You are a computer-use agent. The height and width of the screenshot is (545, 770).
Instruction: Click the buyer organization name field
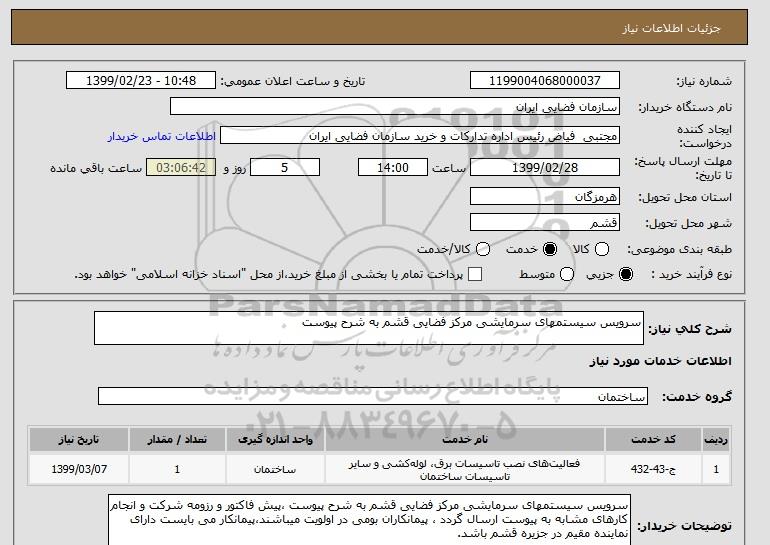coord(395,107)
